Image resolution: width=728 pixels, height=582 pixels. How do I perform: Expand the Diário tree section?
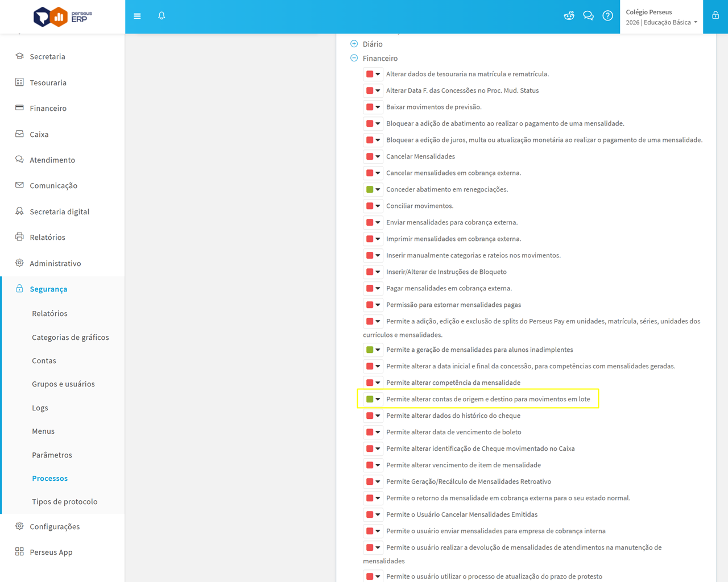354,44
